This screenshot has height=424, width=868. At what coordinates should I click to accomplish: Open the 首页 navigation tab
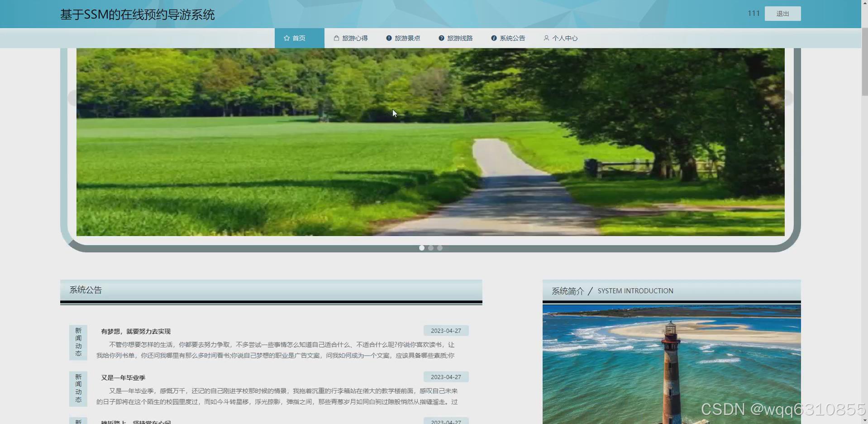pos(300,38)
